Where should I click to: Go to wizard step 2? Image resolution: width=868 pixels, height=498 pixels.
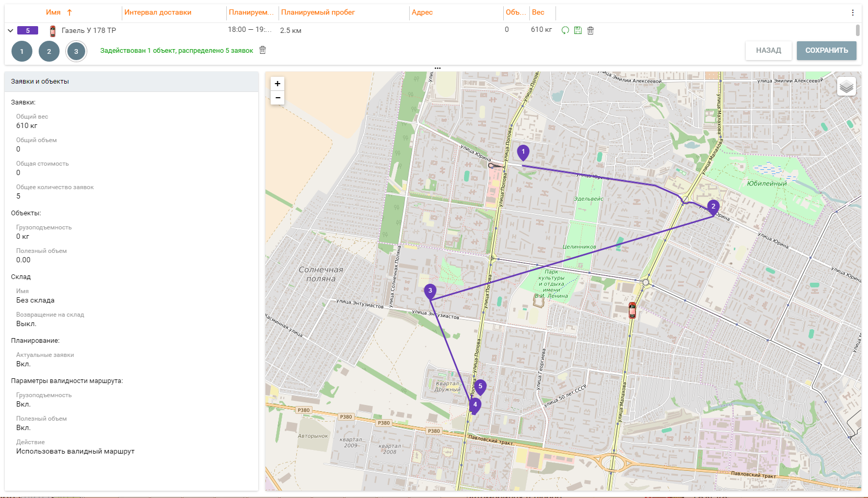[49, 51]
